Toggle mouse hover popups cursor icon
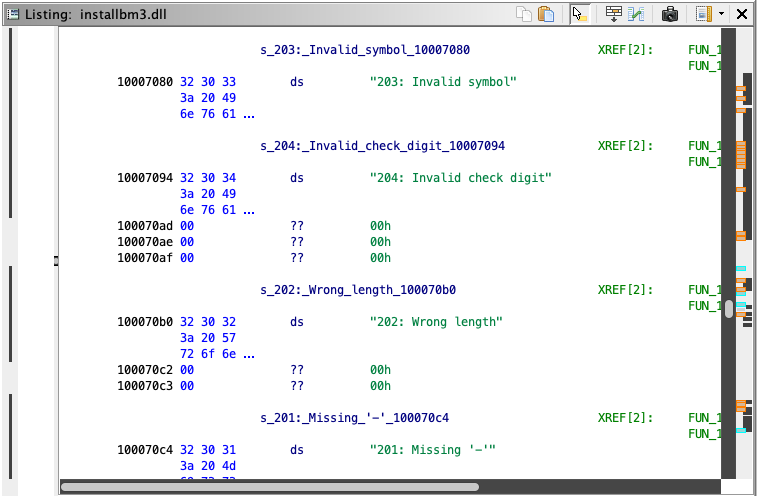This screenshot has width=757, height=496. (579, 14)
